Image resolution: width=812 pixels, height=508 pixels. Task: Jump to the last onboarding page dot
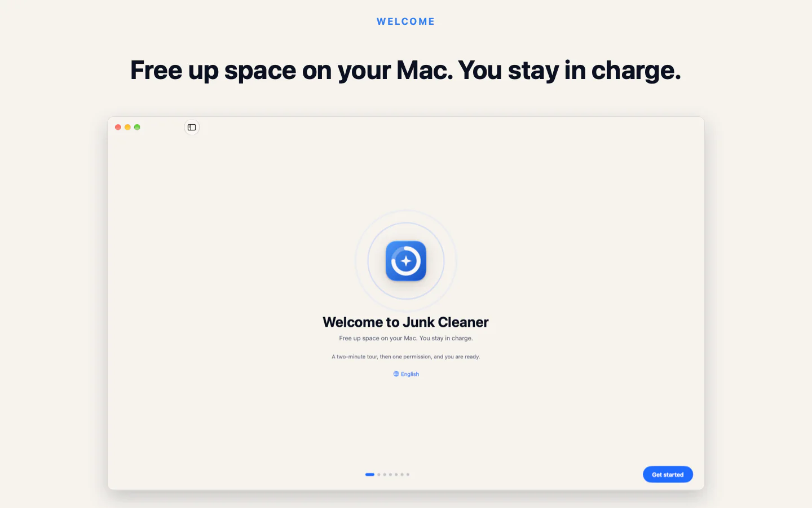(x=408, y=475)
